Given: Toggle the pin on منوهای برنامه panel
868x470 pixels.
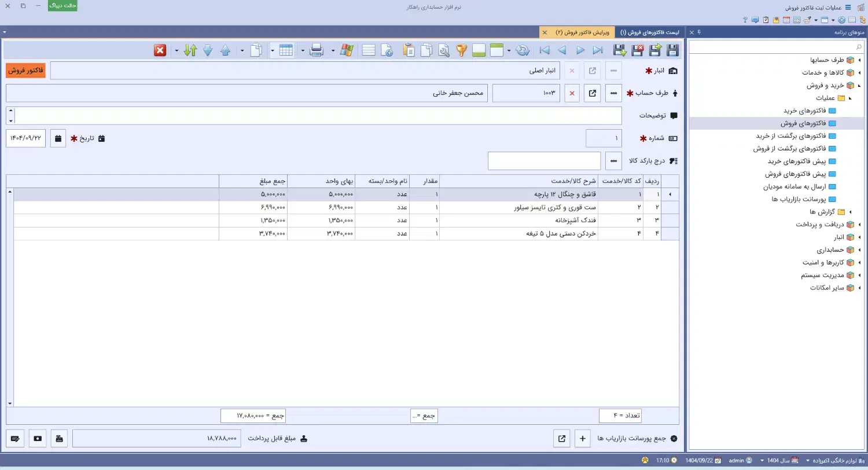Looking at the screenshot, I should (698, 32).
